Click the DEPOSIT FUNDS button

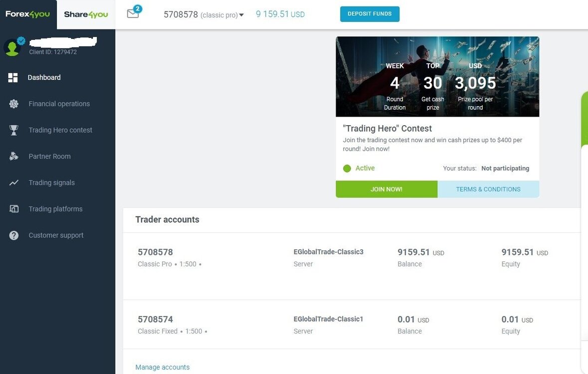(x=370, y=14)
